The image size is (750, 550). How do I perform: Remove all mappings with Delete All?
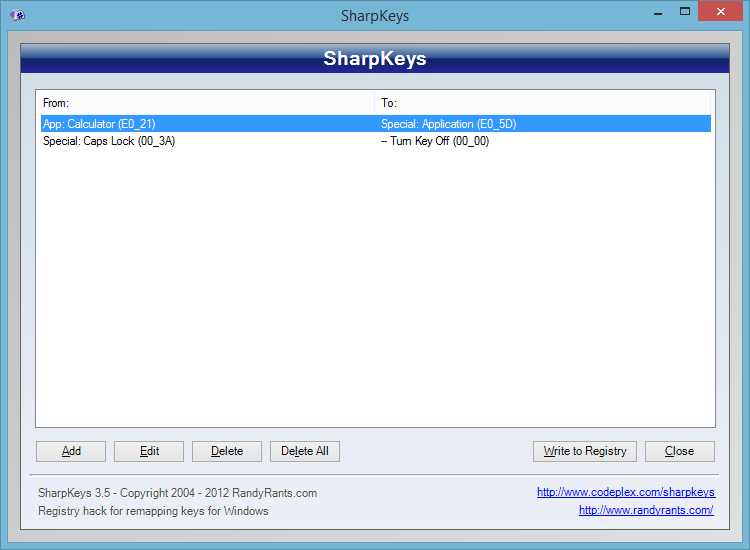[305, 451]
